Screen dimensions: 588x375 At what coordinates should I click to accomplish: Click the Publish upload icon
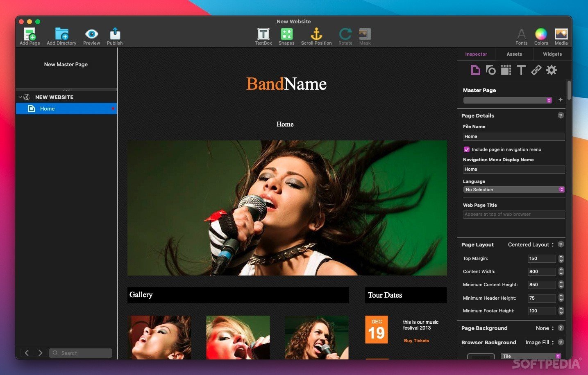(115, 34)
